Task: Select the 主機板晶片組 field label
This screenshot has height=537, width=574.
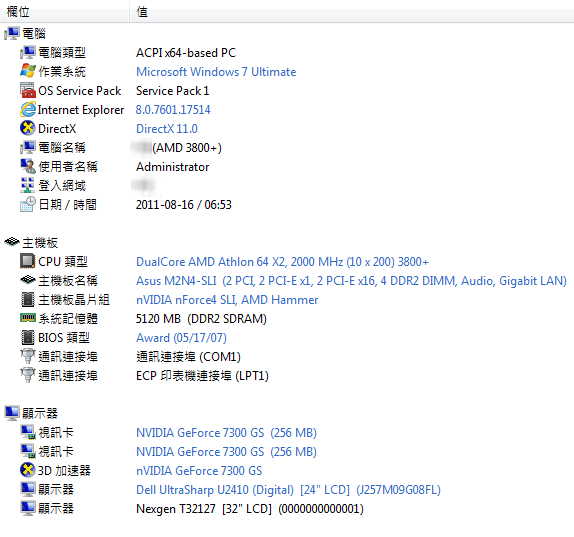Action: [74, 300]
